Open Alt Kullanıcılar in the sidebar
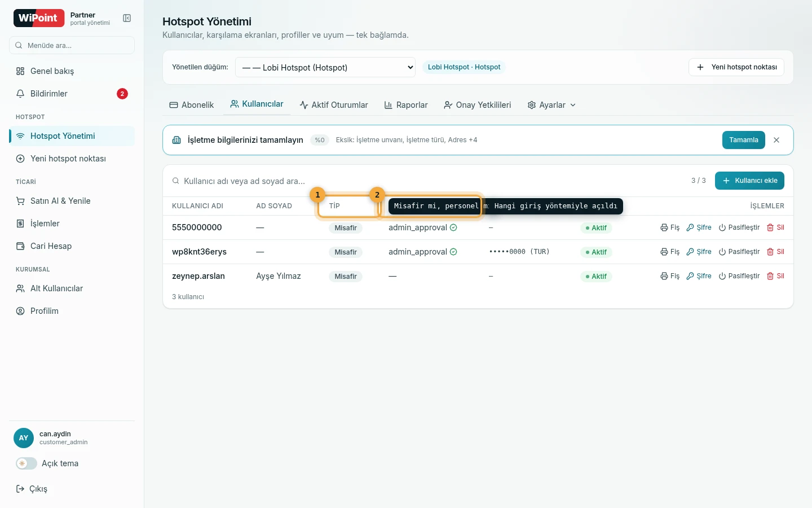The height and width of the screenshot is (508, 812). coord(72,288)
